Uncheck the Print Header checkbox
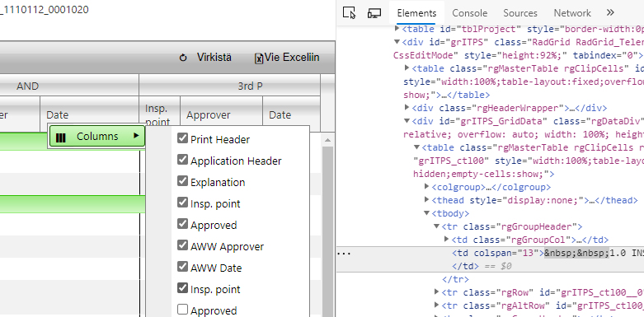 pyautogui.click(x=182, y=138)
